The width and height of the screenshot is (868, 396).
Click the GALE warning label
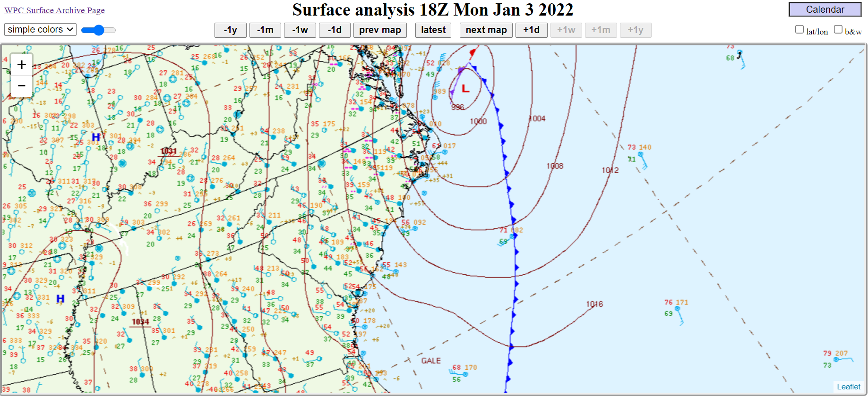point(431,361)
